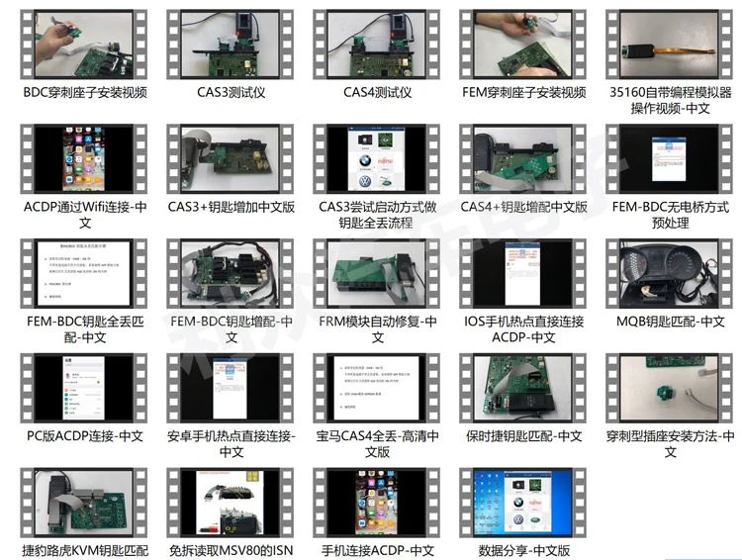Select the label CAS4+钥匙增配中文版
Screen dimensions: 742x560
523,207
